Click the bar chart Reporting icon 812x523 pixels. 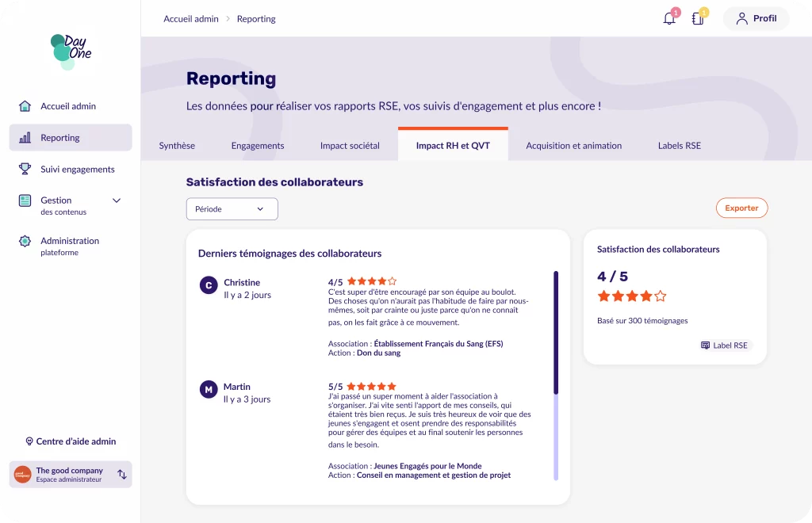tap(25, 138)
